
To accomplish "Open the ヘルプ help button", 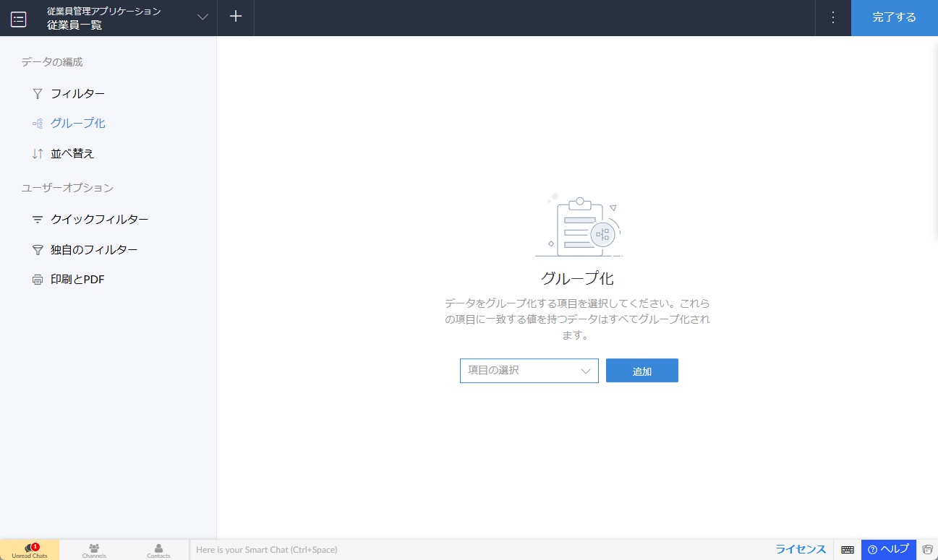I will pos(888,549).
